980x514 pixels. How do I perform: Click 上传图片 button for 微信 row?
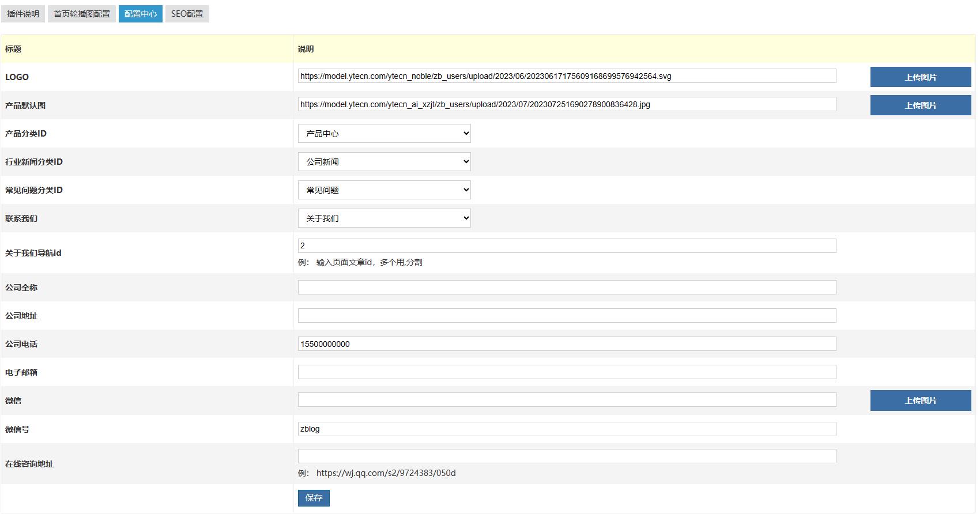[x=920, y=400]
